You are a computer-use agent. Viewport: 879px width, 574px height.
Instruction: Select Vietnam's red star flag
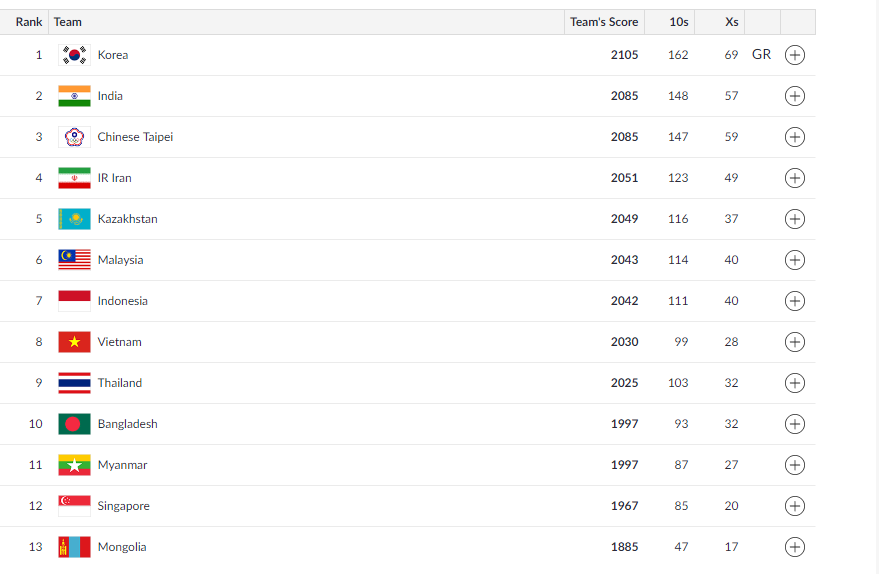[74, 341]
